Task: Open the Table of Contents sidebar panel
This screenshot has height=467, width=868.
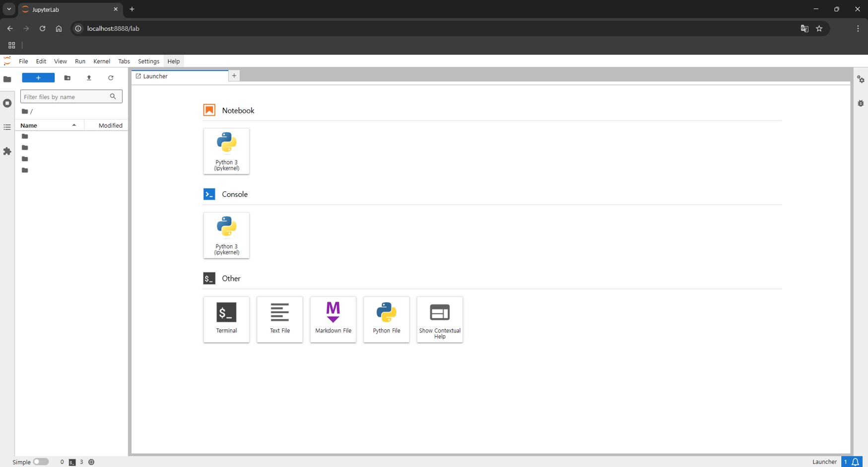Action: click(7, 128)
